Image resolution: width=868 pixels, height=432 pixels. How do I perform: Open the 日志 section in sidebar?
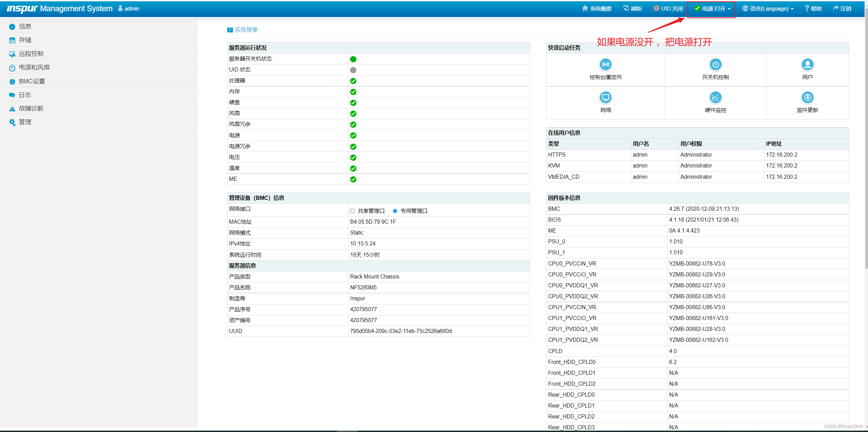[25, 95]
